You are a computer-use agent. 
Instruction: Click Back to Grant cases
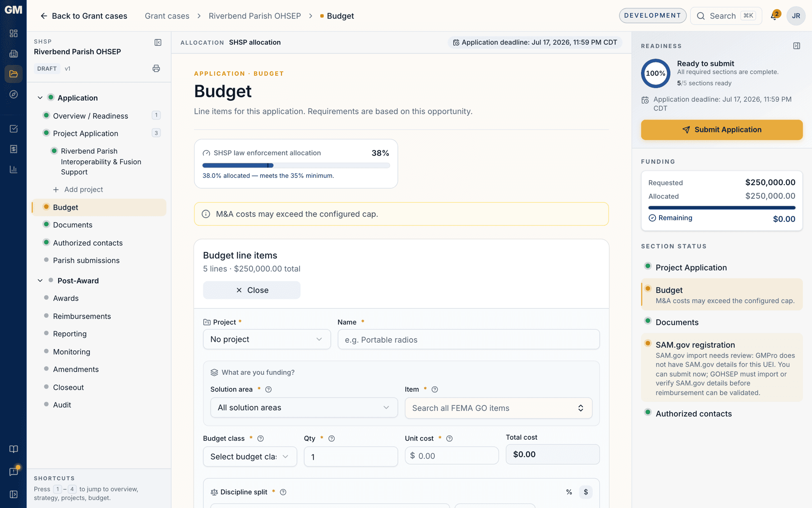pyautogui.click(x=84, y=16)
